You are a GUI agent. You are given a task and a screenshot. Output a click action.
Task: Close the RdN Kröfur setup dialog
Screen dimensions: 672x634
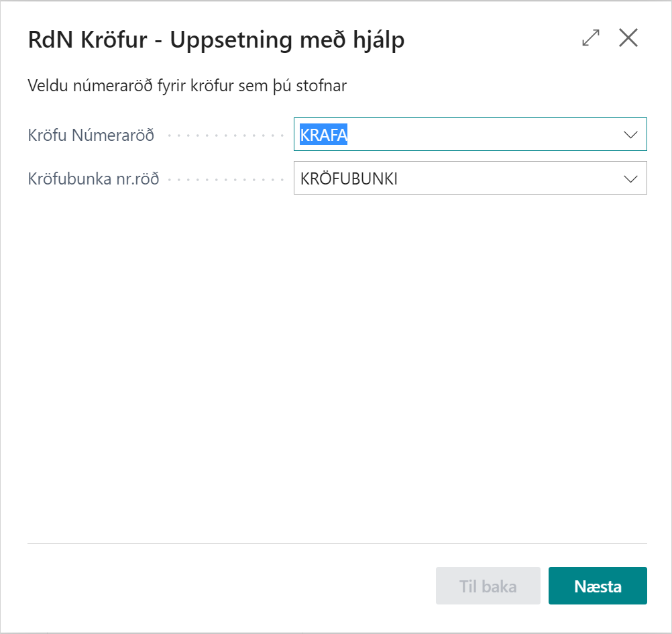coord(628,38)
